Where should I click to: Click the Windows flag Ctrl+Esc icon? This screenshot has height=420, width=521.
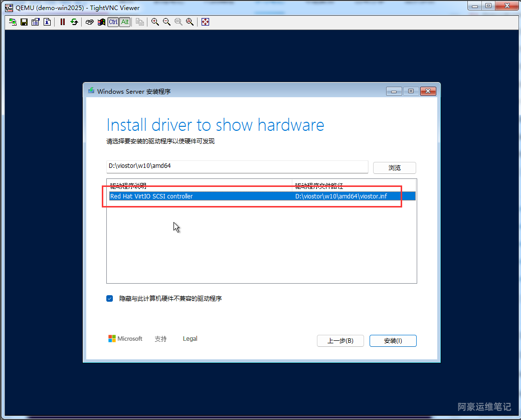tap(101, 22)
